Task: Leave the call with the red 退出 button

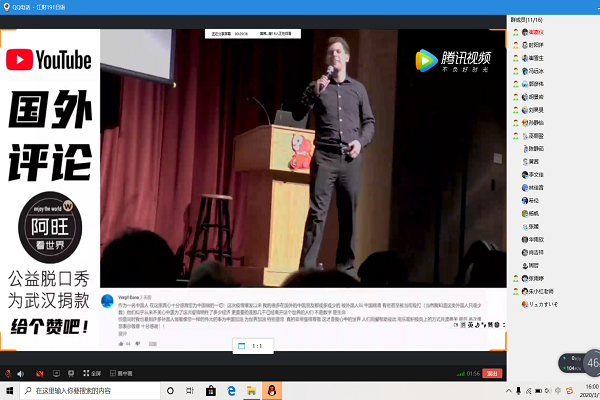Action: (x=492, y=374)
